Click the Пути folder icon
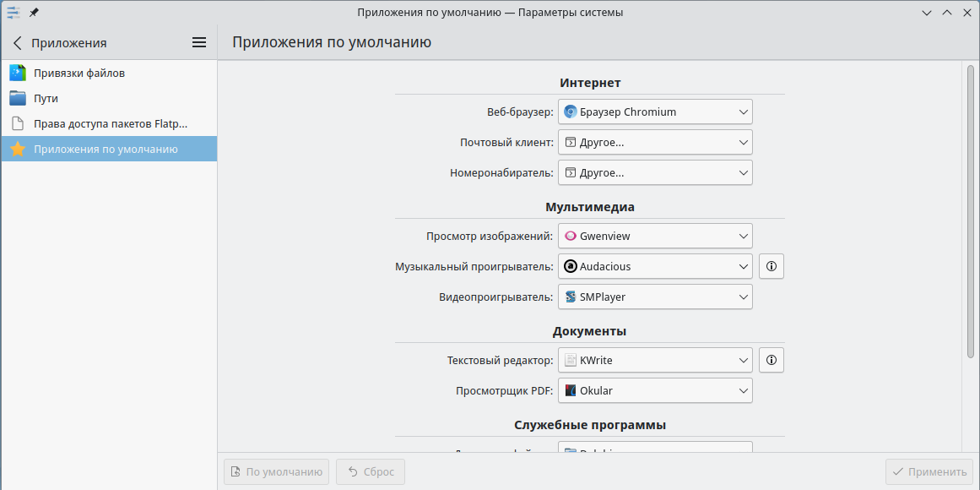980x490 pixels. tap(18, 99)
